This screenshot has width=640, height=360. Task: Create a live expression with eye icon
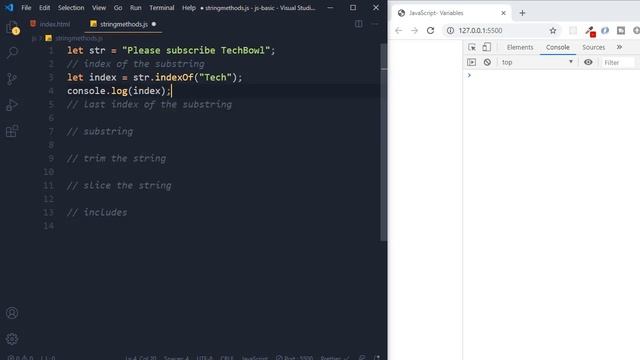click(x=588, y=62)
